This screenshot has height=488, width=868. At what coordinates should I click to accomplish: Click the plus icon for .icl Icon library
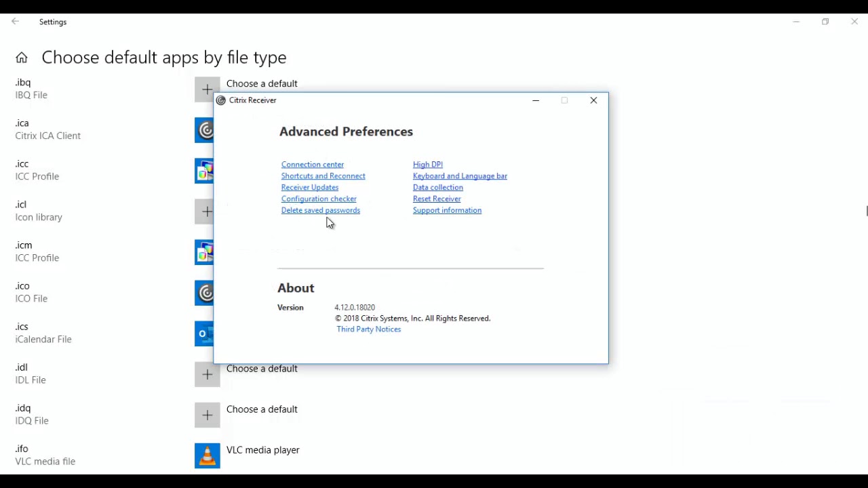[204, 211]
